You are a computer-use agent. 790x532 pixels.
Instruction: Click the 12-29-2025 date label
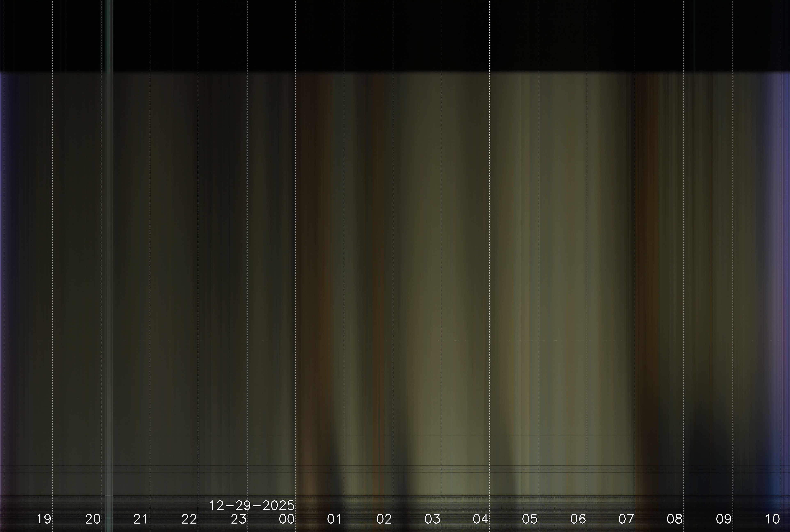[x=252, y=506]
